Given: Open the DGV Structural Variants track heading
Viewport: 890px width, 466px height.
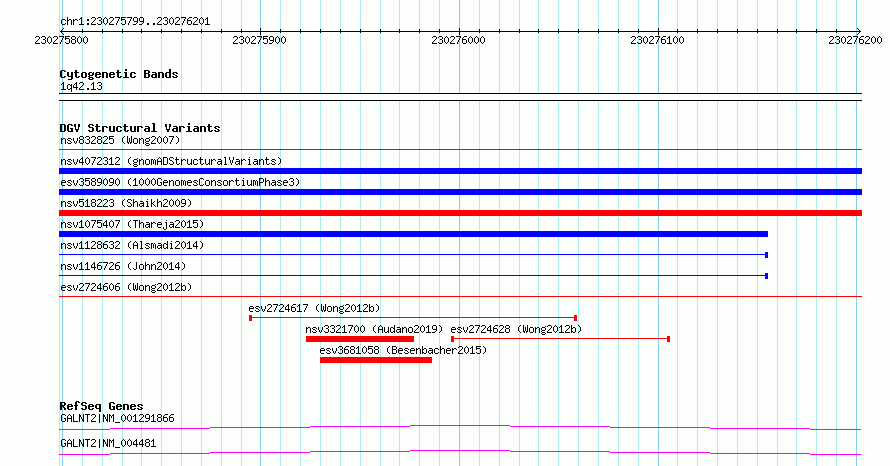Looking at the screenshot, I should tap(140, 128).
